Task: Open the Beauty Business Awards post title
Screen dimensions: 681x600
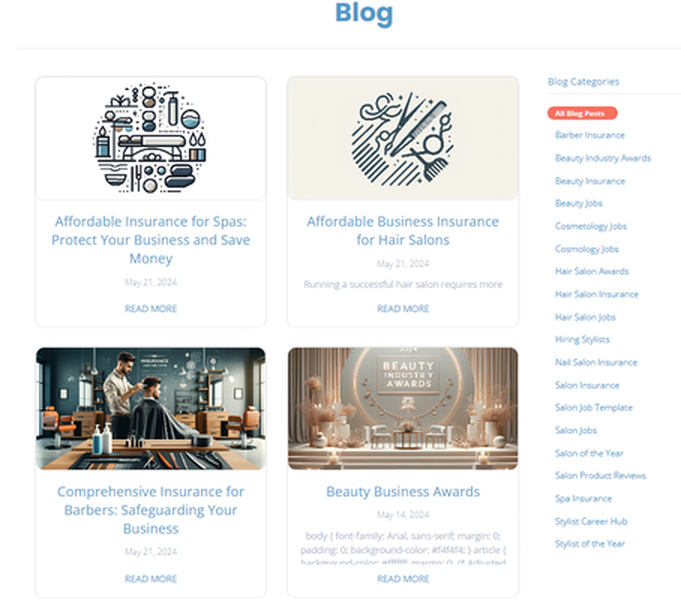Action: (x=403, y=492)
